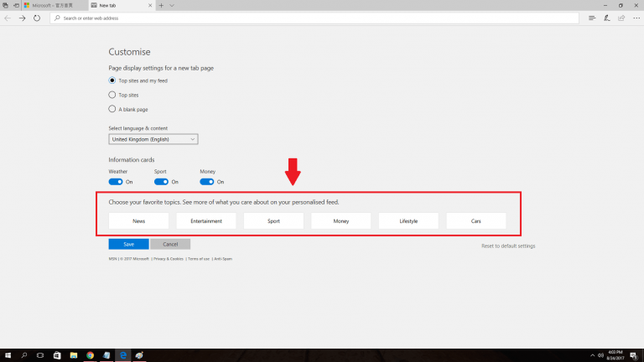Launch Google Chrome from taskbar
The width and height of the screenshot is (644, 362).
[90, 355]
